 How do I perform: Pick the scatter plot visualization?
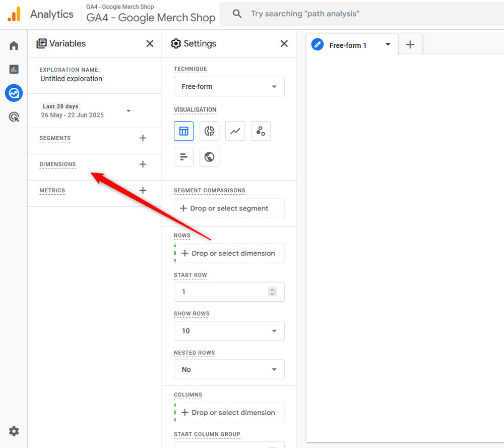261,131
